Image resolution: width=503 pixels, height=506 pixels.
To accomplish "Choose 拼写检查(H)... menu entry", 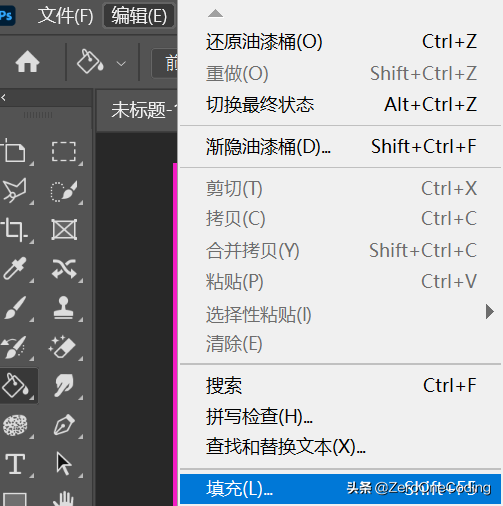I will 340,417.
